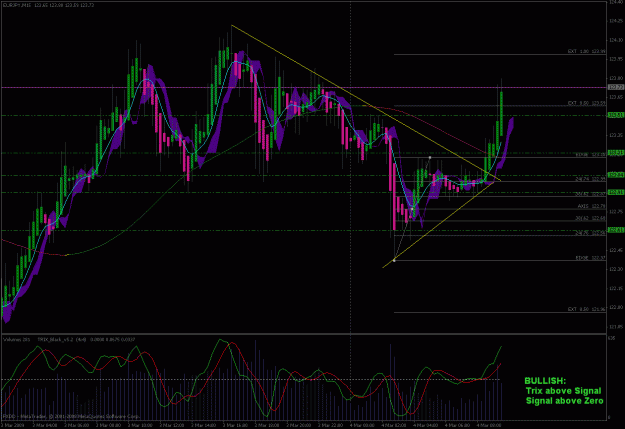Click the 4 Mar 02:00 time label
This screenshot has width=625, height=429.
click(x=393, y=425)
